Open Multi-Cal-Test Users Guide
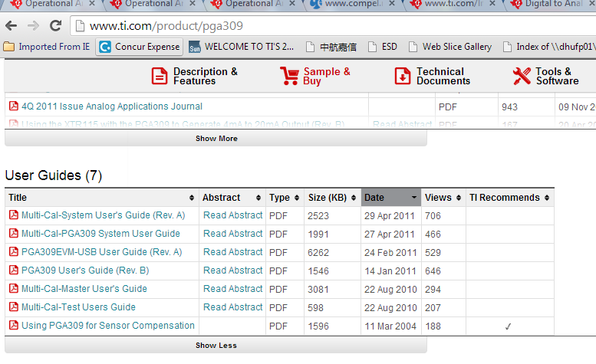The height and width of the screenshot is (364, 596). point(78,307)
